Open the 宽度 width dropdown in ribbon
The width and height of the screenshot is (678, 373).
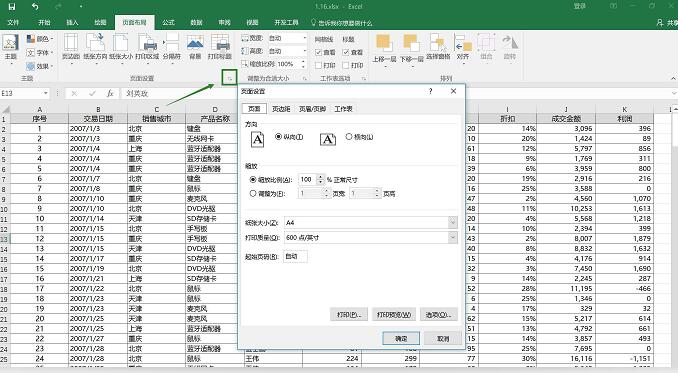tap(304, 38)
